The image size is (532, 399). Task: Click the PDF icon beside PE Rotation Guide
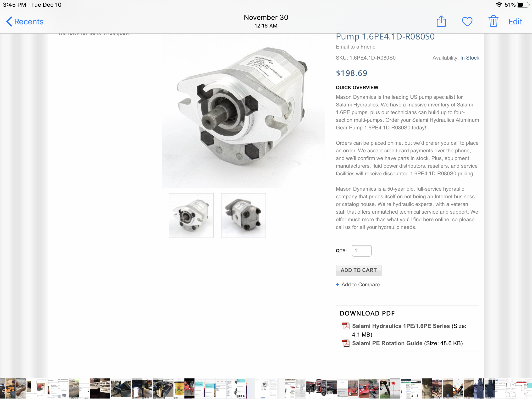(x=346, y=343)
